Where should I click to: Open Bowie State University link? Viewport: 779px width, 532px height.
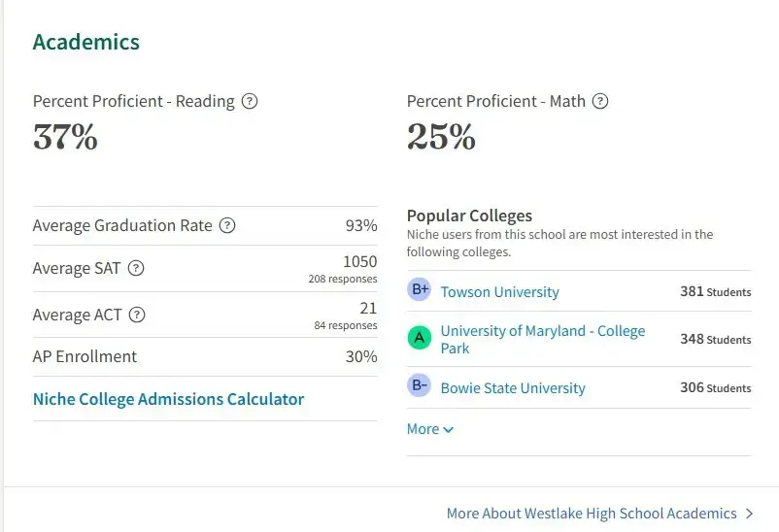(x=513, y=388)
